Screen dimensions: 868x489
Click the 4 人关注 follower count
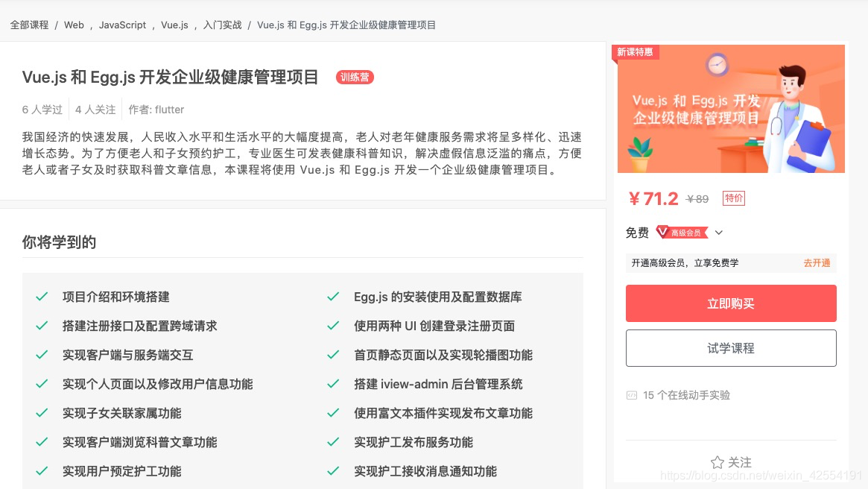tap(95, 110)
